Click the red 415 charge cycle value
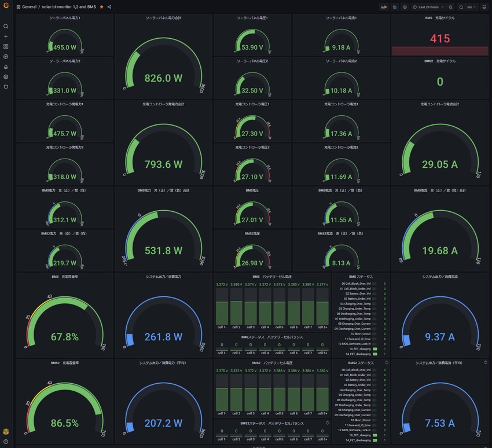The height and width of the screenshot is (448, 492). tap(440, 39)
